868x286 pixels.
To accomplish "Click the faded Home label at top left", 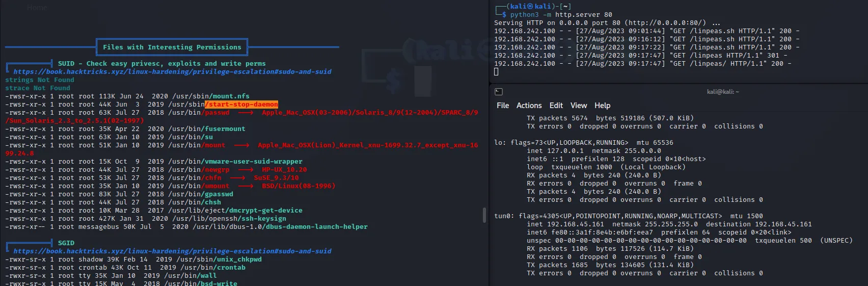I will (x=37, y=8).
